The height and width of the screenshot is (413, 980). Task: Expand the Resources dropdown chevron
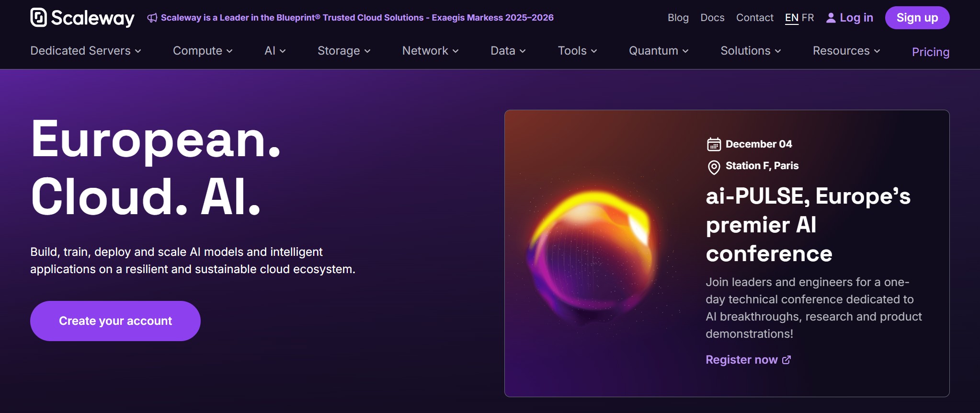coord(877,51)
